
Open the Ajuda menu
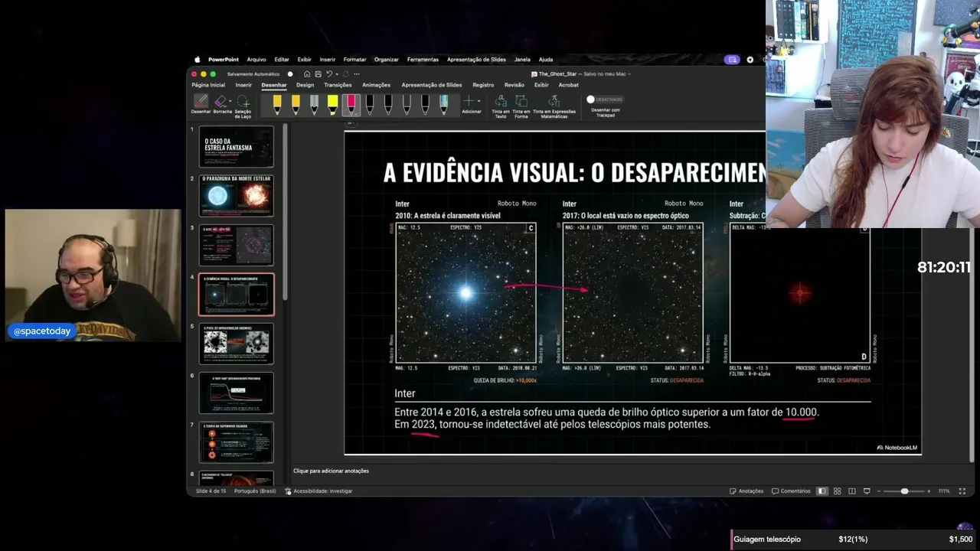click(546, 59)
